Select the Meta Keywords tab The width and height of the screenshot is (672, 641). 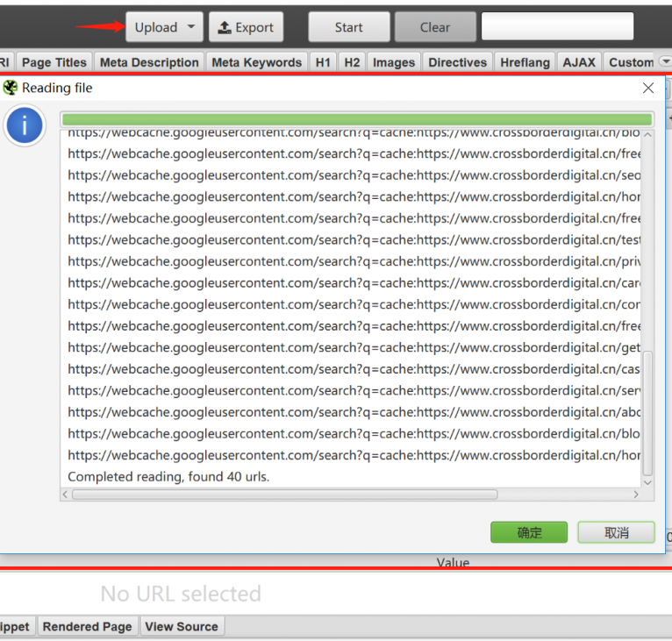[256, 62]
